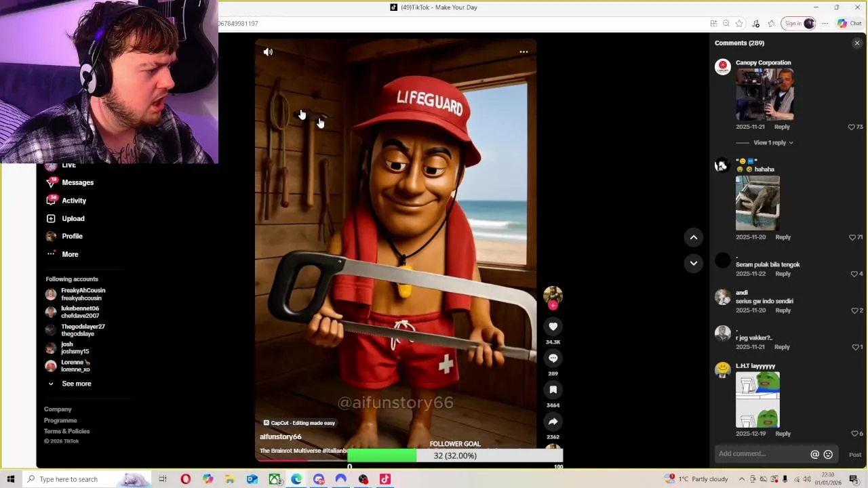This screenshot has width=868, height=488.
Task: Focus the Add comment input field
Action: coord(762,454)
